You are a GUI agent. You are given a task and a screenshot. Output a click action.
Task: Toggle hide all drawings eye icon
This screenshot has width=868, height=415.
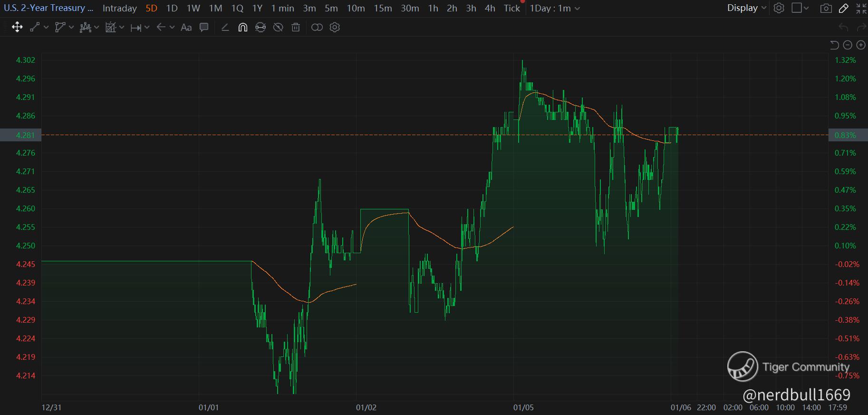[x=278, y=27]
